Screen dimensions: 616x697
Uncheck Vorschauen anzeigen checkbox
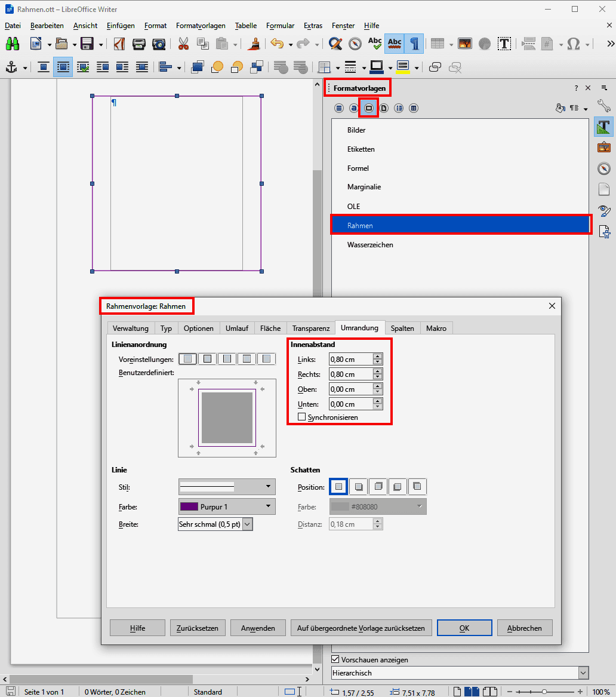pyautogui.click(x=335, y=660)
